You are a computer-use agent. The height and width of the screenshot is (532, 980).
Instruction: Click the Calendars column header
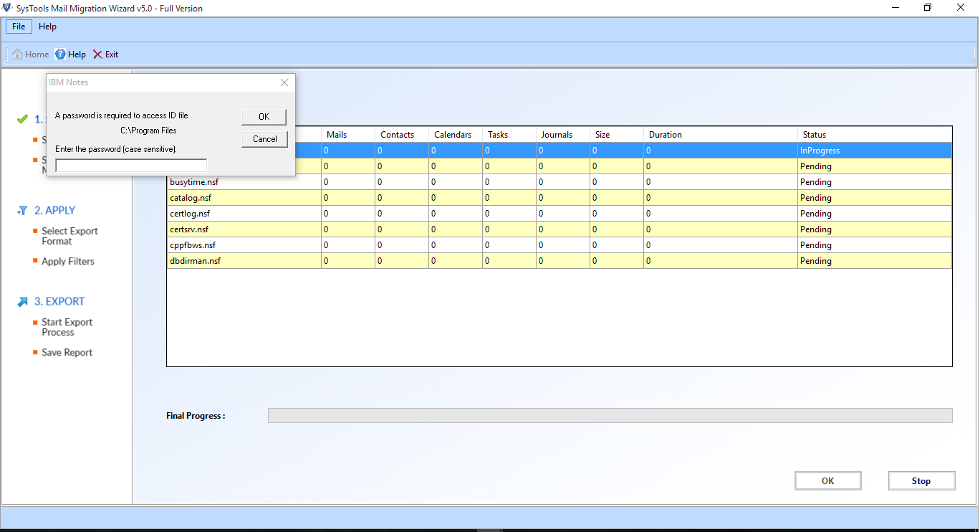coord(456,135)
